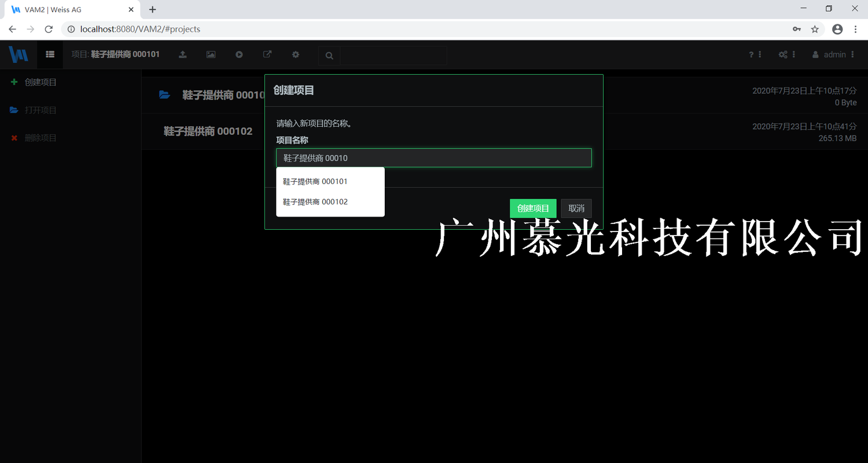Confirm with the green 创建项目 button
Viewport: 868px width, 463px height.
pos(533,208)
